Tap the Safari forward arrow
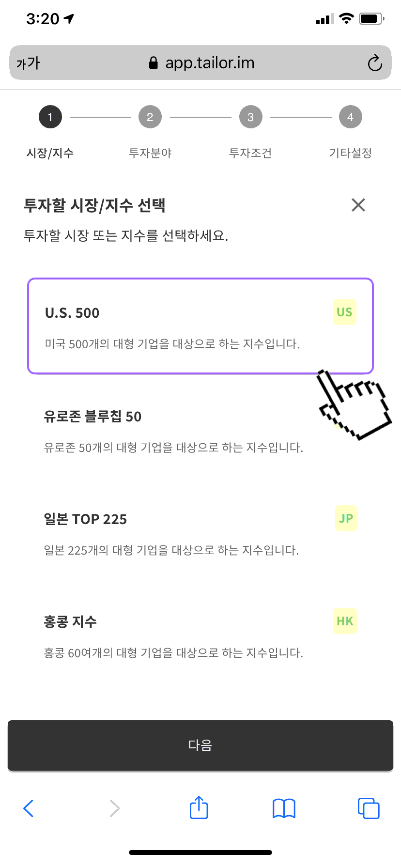Screen dimensions: 401x868 114,808
